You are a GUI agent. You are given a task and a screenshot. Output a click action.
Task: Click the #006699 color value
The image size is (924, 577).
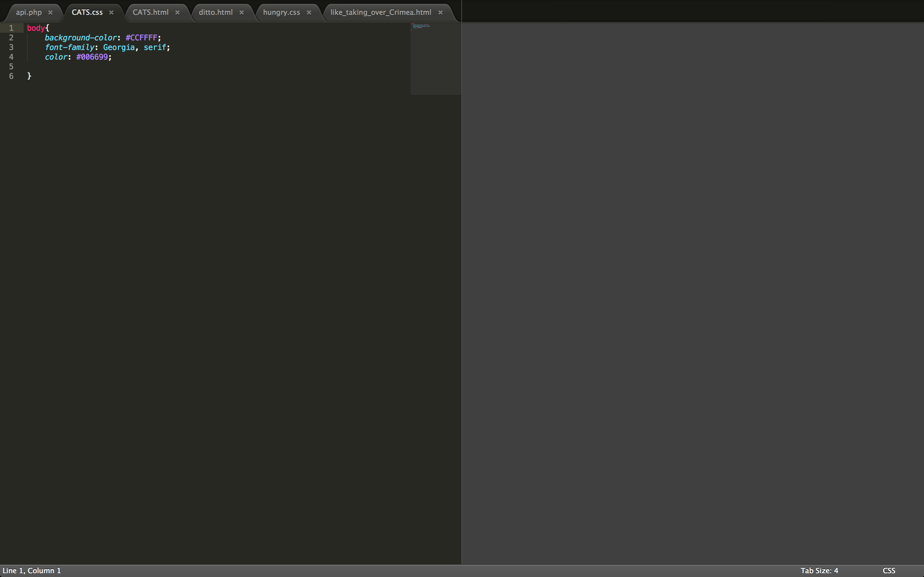click(x=92, y=57)
